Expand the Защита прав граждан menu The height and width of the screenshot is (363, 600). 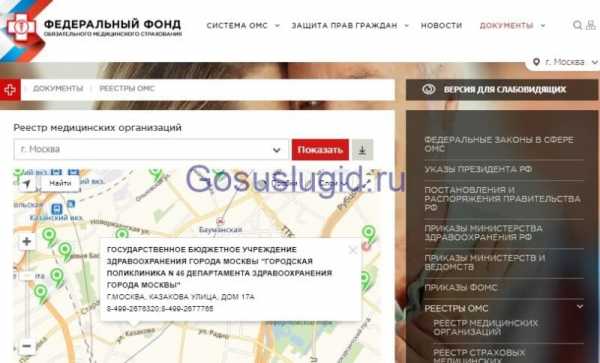[x=350, y=26]
